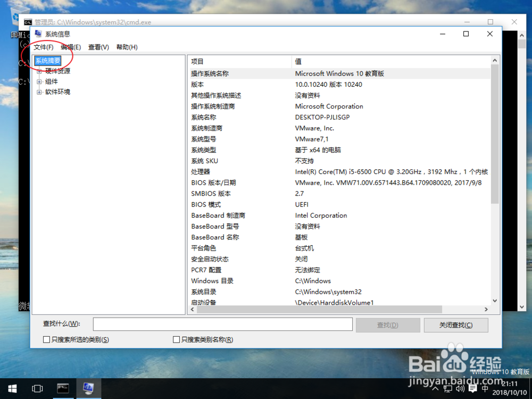Click the 关闭查找(C) button
532x399 pixels.
(456, 325)
